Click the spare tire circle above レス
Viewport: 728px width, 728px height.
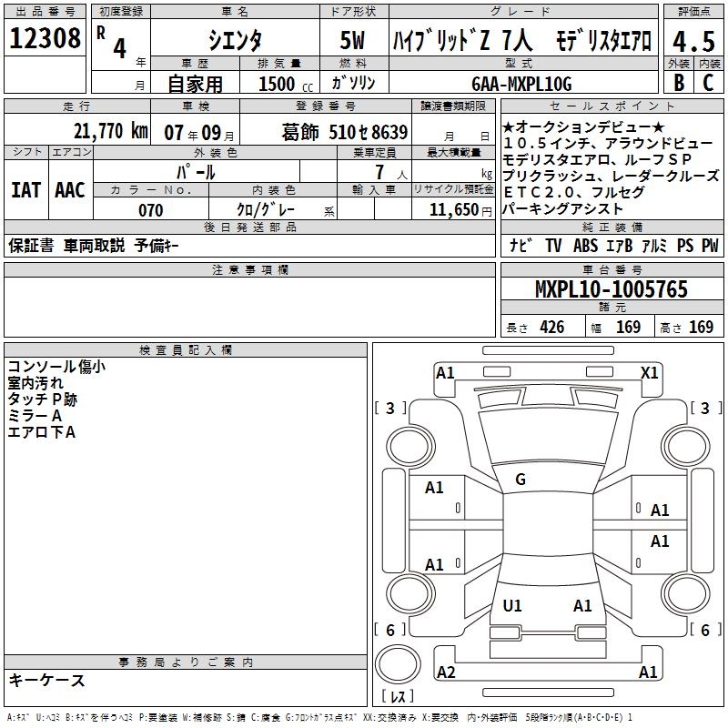click(x=398, y=664)
